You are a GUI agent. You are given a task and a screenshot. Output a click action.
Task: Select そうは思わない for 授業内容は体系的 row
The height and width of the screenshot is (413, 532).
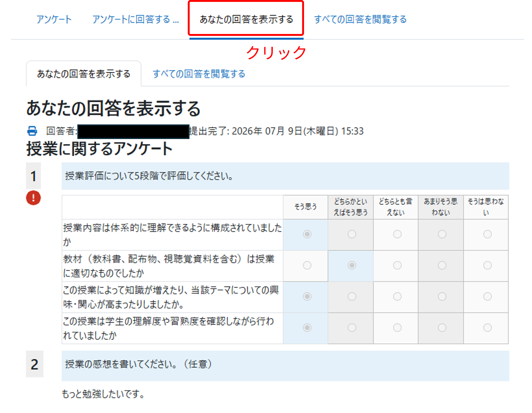coord(487,234)
